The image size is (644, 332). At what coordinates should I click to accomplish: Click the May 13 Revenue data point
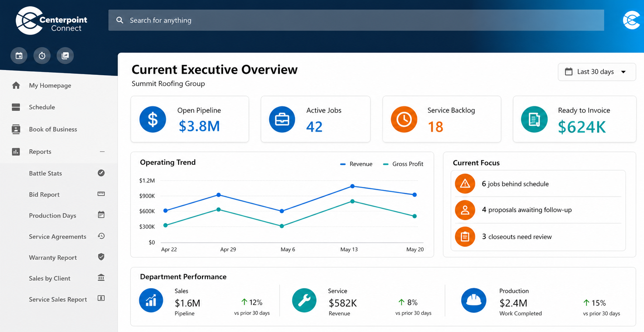(x=352, y=186)
